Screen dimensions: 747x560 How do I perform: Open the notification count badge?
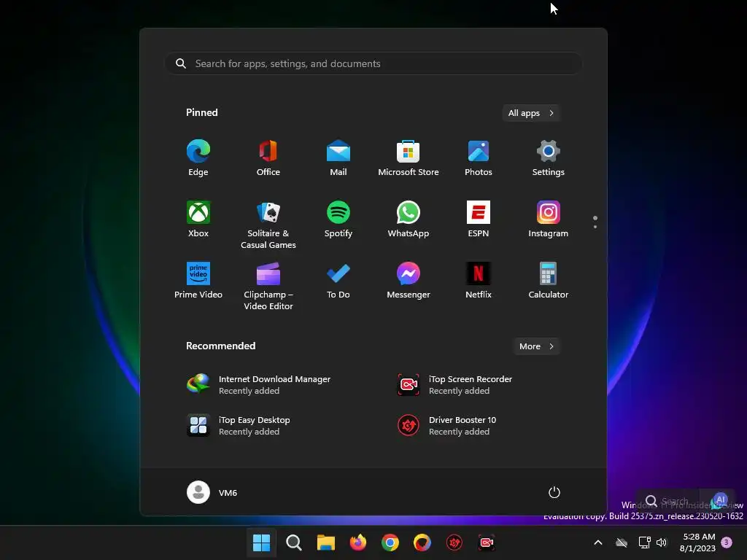point(727,542)
